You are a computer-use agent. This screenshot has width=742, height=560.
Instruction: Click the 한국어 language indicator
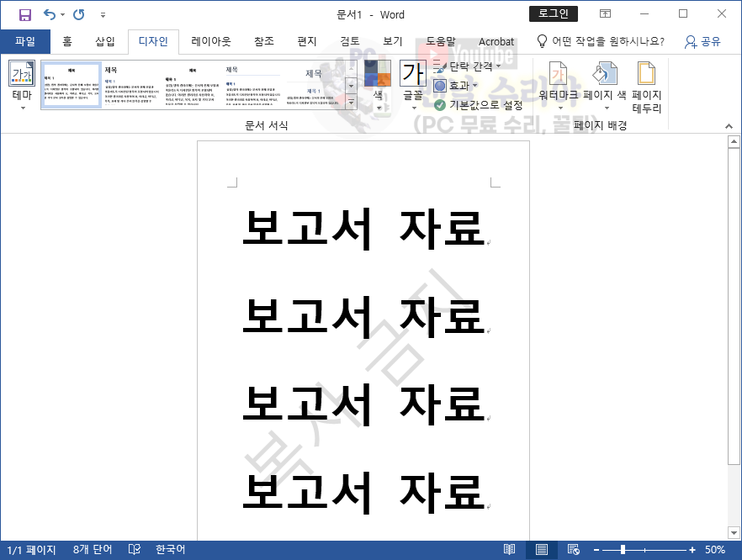170,550
